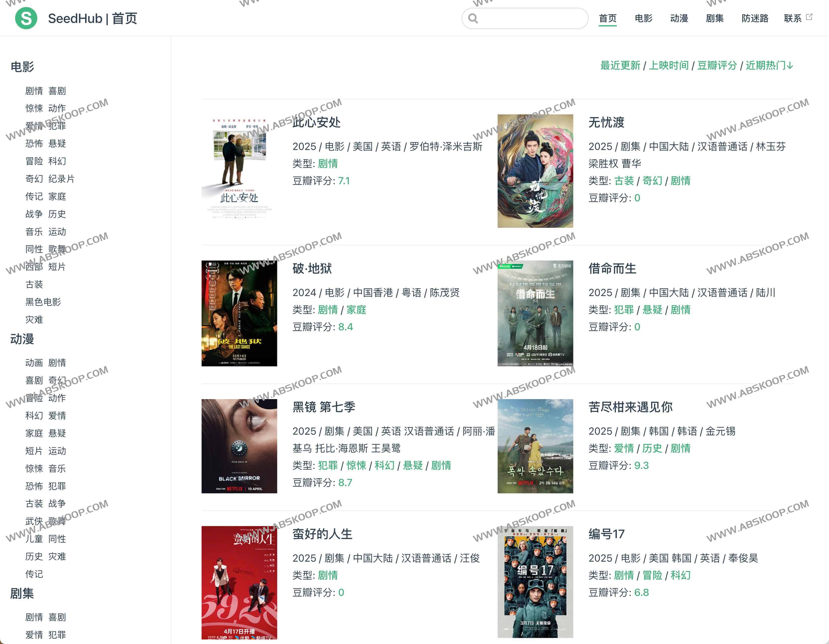Screen dimensions: 829x644
Task: Click the descending arrow next to 近期热门
Action: click(x=790, y=65)
